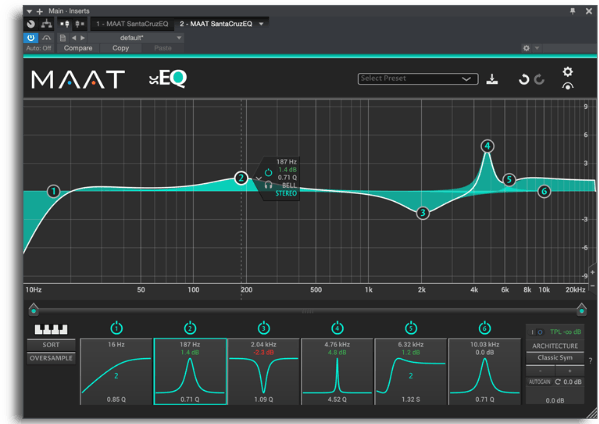Expand the band 2 popup chevron
This screenshot has height=424, width=599.
[259, 178]
